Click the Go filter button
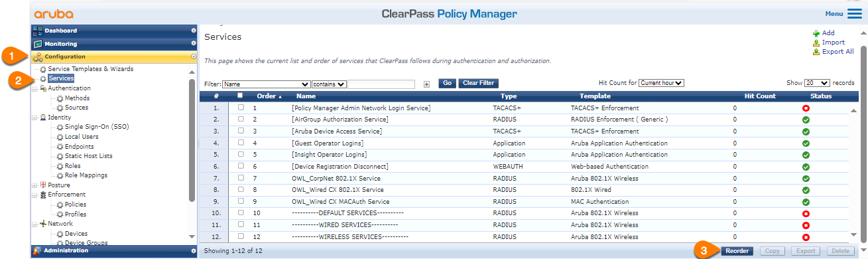The height and width of the screenshot is (259, 868). 447,84
